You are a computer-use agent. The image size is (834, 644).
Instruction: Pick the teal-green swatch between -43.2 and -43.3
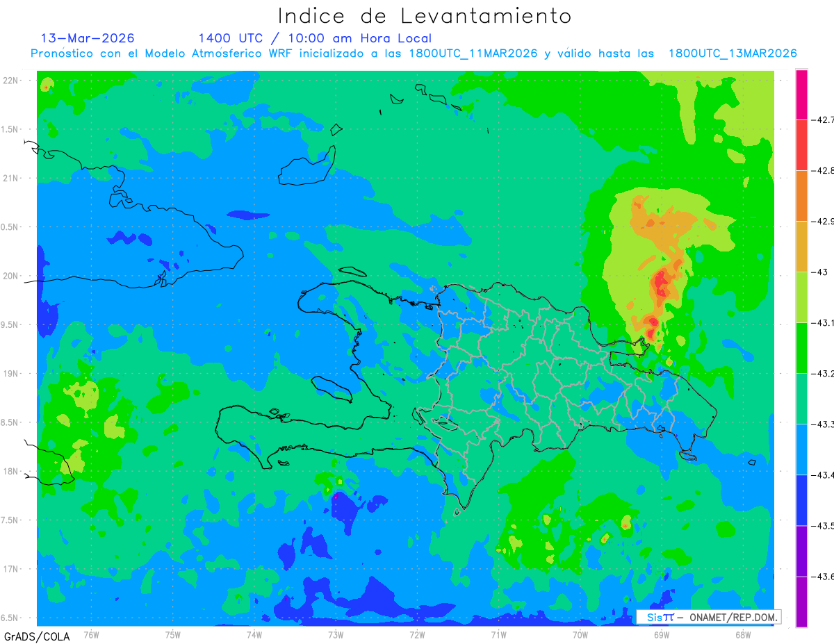point(801,399)
